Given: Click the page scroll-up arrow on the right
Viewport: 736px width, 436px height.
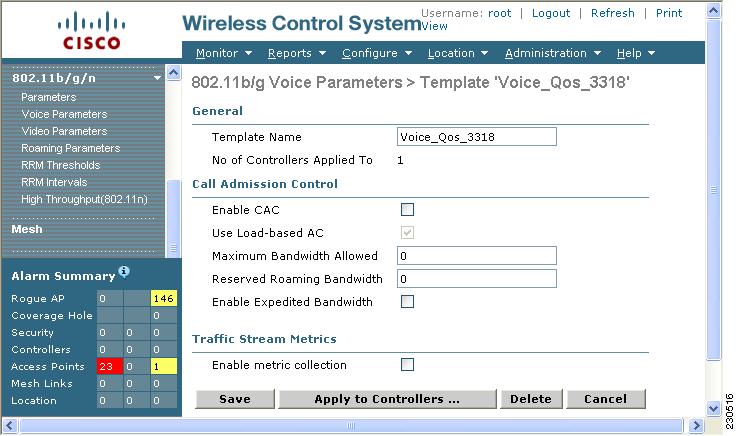Looking at the screenshot, I should [713, 11].
